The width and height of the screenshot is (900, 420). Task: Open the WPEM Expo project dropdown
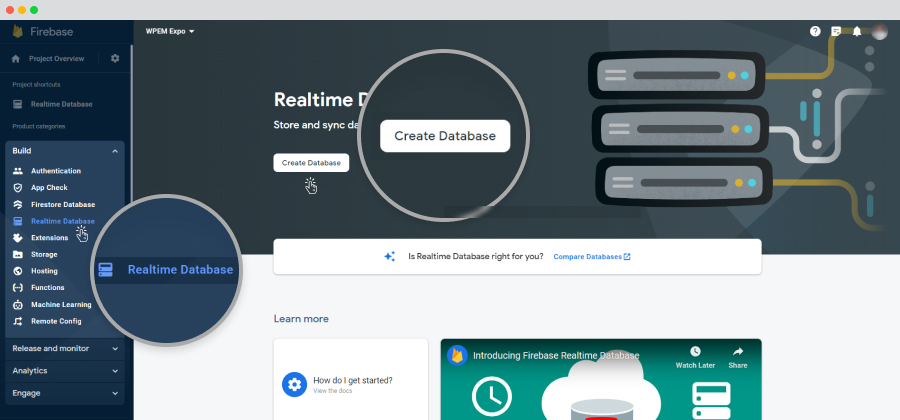(170, 32)
